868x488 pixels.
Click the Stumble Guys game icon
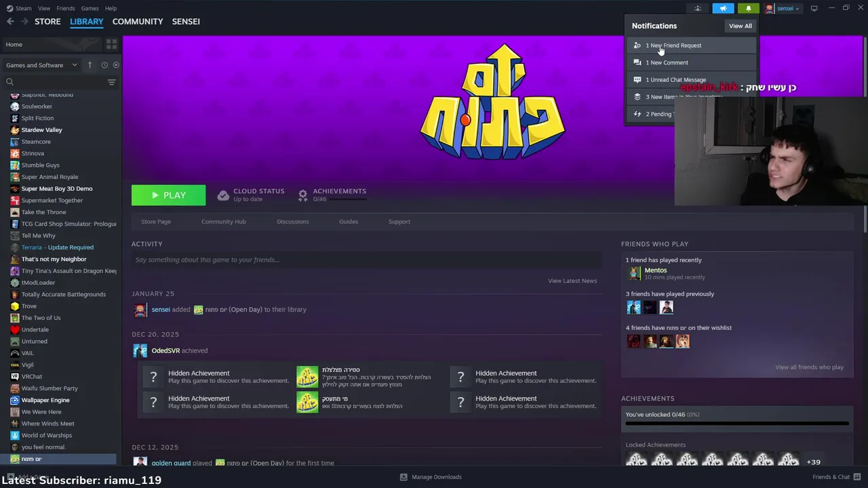[x=15, y=165]
